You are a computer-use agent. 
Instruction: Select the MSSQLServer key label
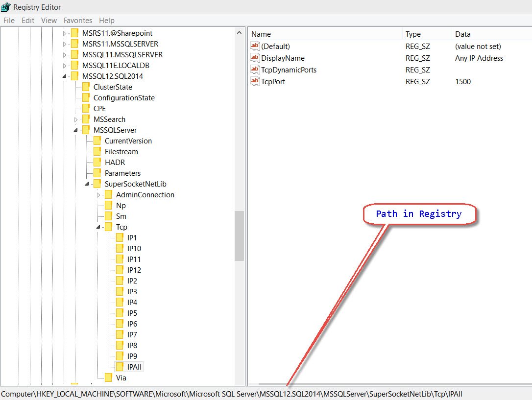[115, 130]
